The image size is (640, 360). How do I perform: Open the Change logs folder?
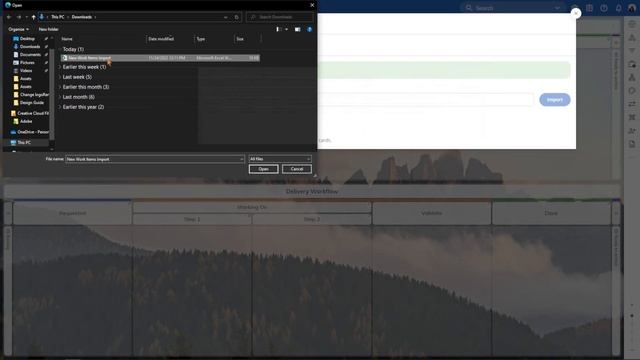[x=34, y=95]
